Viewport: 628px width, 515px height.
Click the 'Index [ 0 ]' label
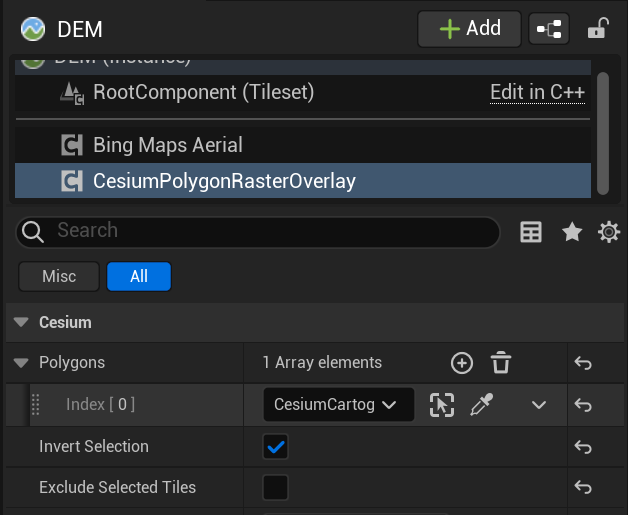(x=100, y=404)
